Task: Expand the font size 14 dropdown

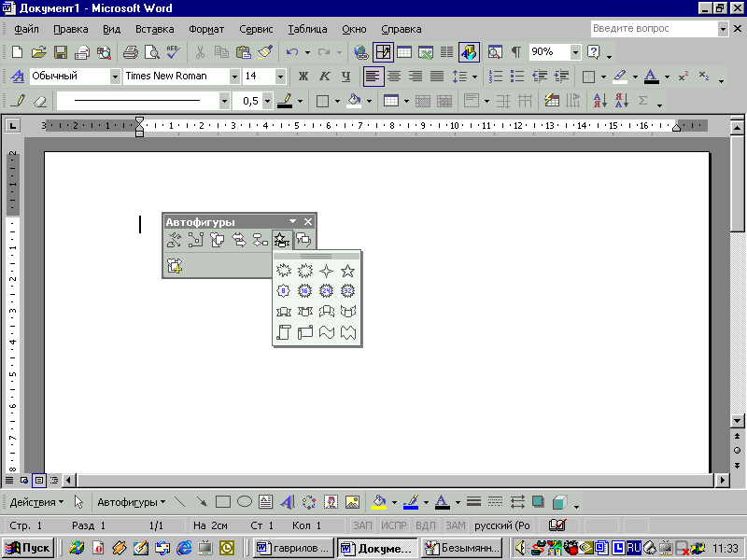Action: 281,77
